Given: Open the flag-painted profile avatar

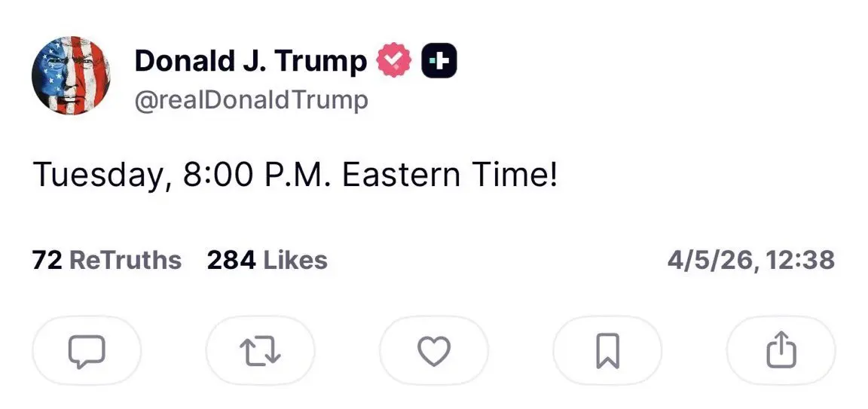Looking at the screenshot, I should 70,75.
